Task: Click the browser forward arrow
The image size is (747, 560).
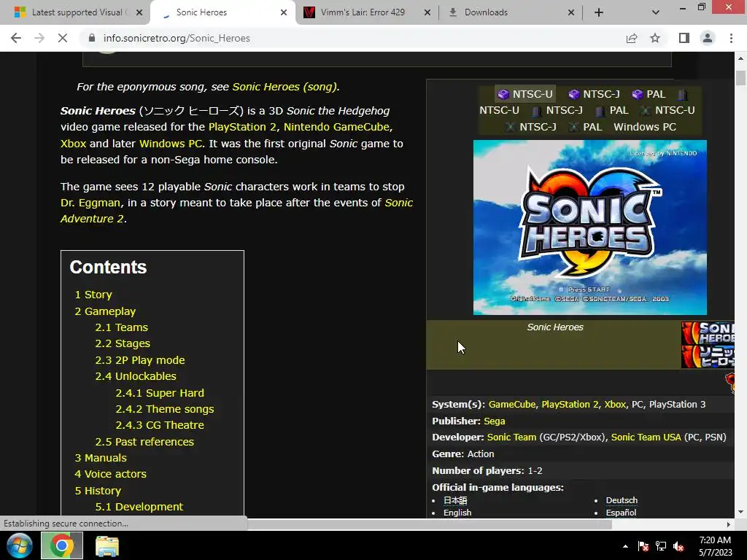Action: click(39, 38)
